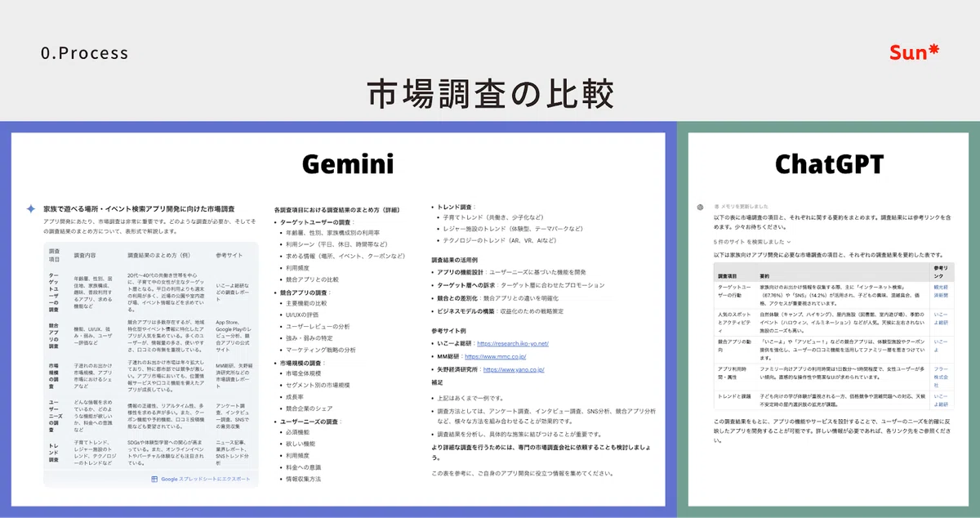The image size is (980, 518).
Task: Click the 'マーケティング戦略の分析' bullet
Action: (321, 350)
